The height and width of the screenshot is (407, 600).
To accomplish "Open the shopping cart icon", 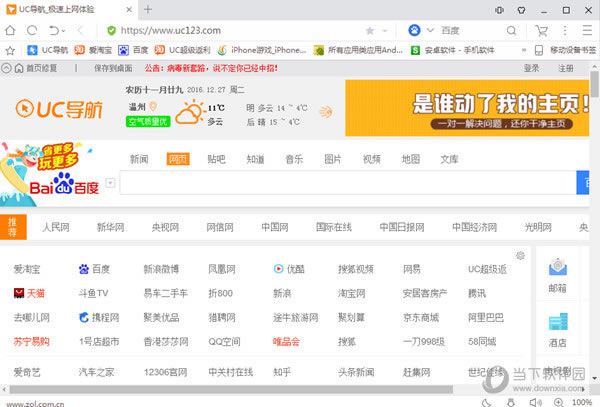I will tap(541, 31).
